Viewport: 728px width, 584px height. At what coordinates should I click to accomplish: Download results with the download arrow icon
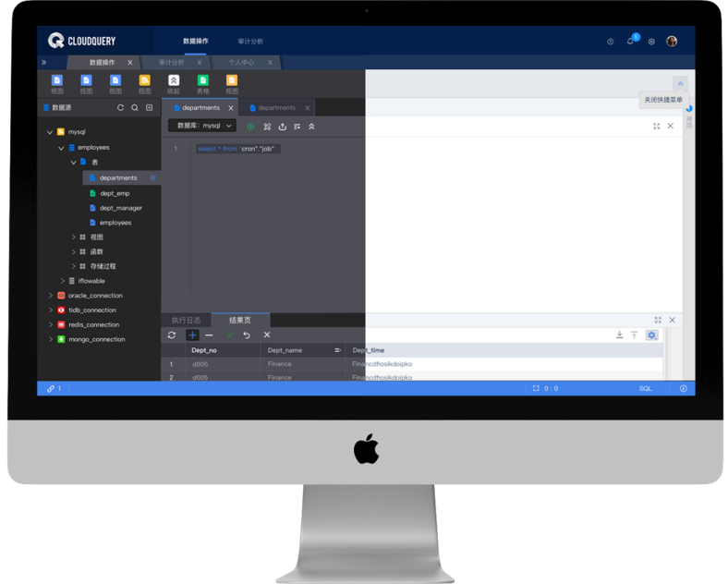(619, 335)
